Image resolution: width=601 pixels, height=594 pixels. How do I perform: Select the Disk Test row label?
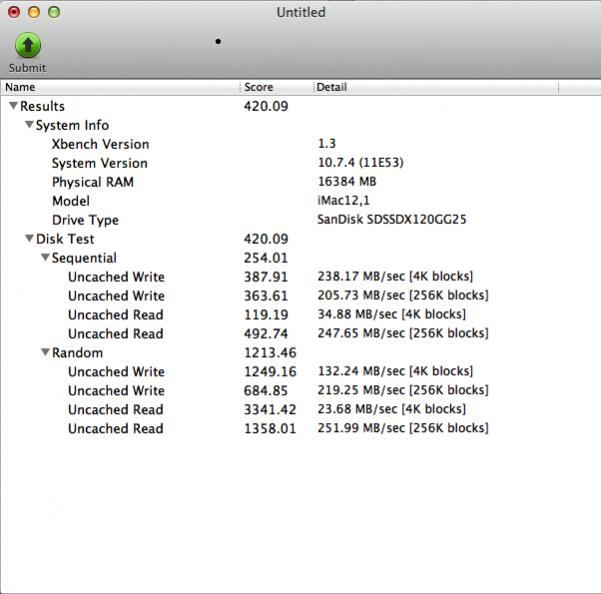[65, 239]
